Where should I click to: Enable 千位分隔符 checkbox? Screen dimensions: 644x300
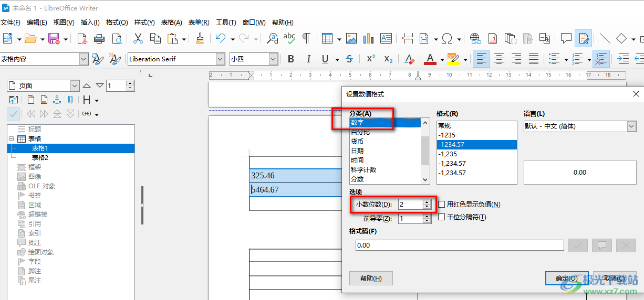click(441, 217)
